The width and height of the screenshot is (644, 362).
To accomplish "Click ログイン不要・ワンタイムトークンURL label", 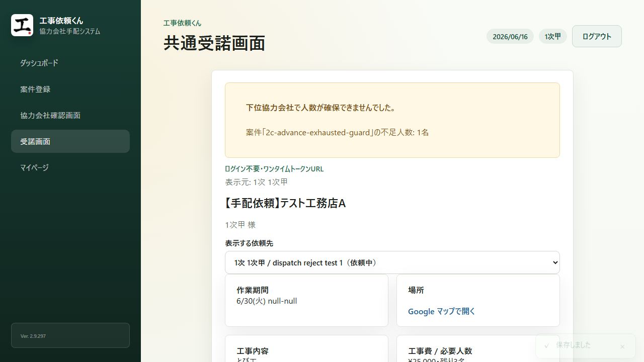I will [274, 169].
